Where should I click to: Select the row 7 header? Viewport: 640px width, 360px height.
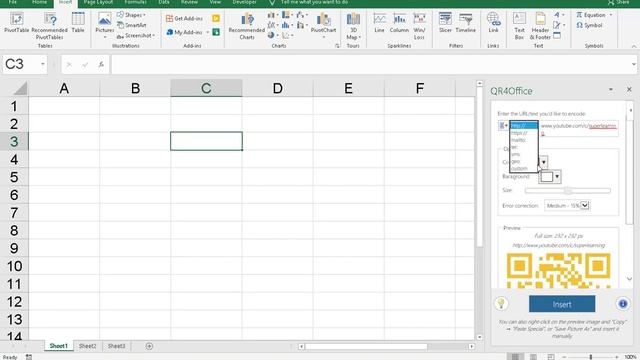[14, 213]
